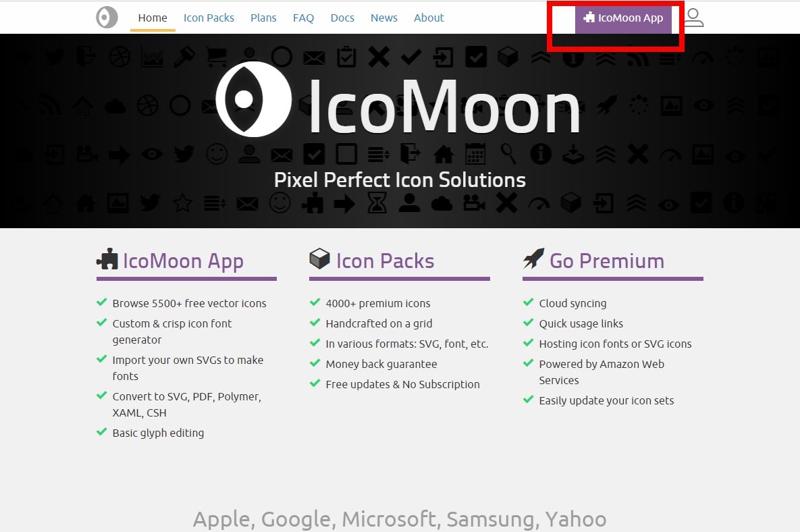
Task: Select the Twitter bird icon in the background banner
Action: 184,153
